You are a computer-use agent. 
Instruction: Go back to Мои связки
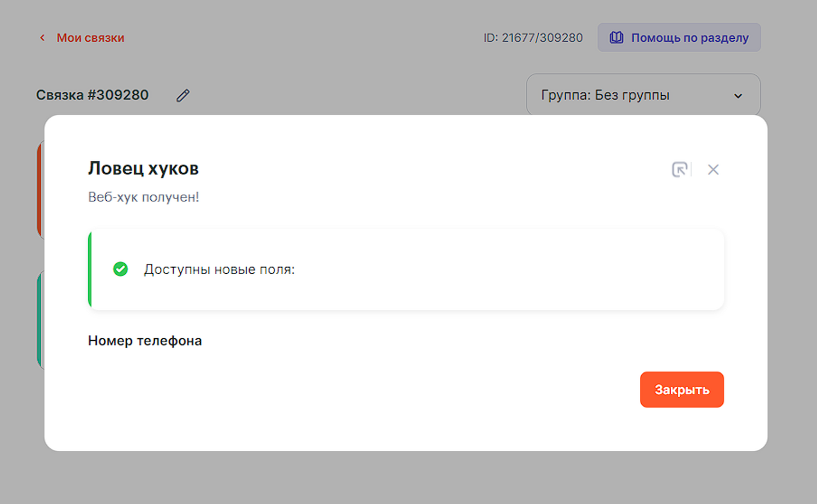pos(90,38)
